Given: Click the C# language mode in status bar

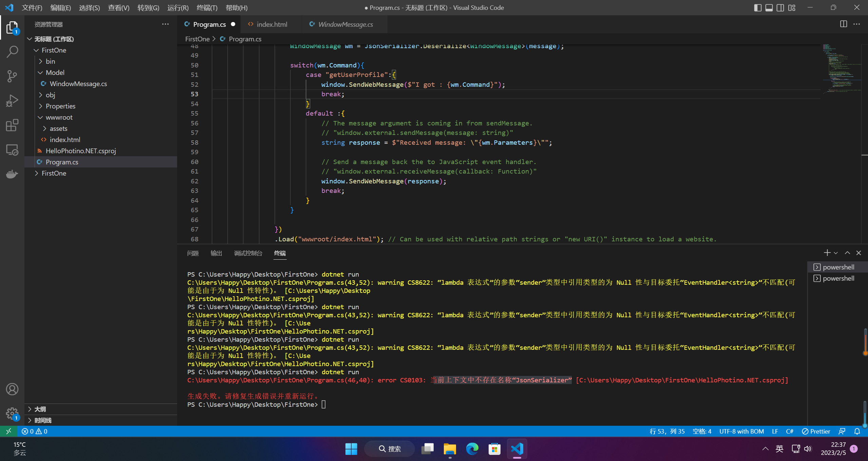Looking at the screenshot, I should 789,431.
